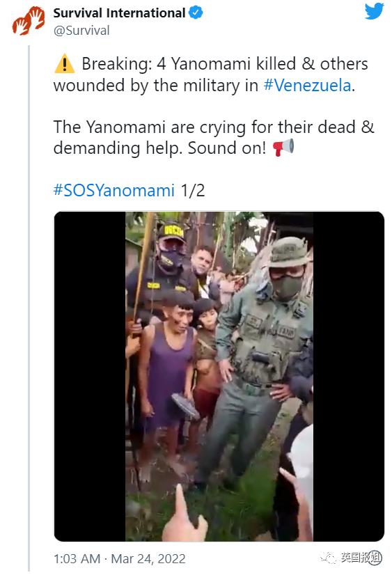This screenshot has height=575, width=392.
Task: Click the tweet text about Yanomami killed
Action: pos(211,74)
